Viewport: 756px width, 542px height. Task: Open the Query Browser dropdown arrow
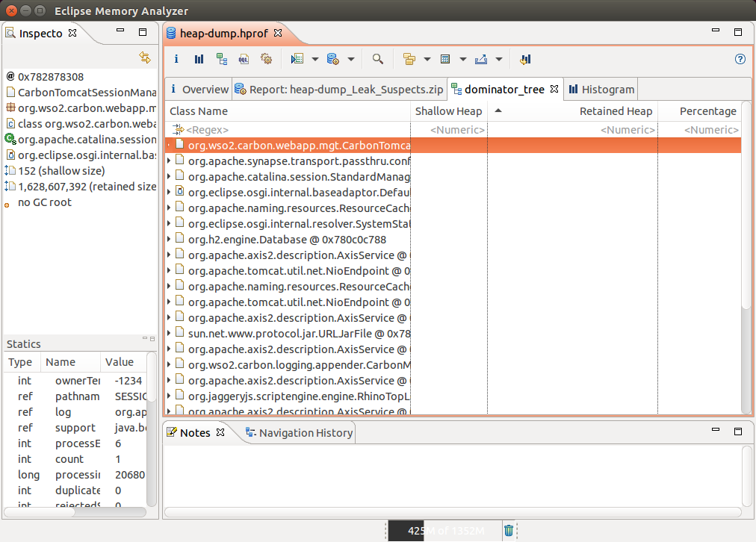[x=351, y=59]
